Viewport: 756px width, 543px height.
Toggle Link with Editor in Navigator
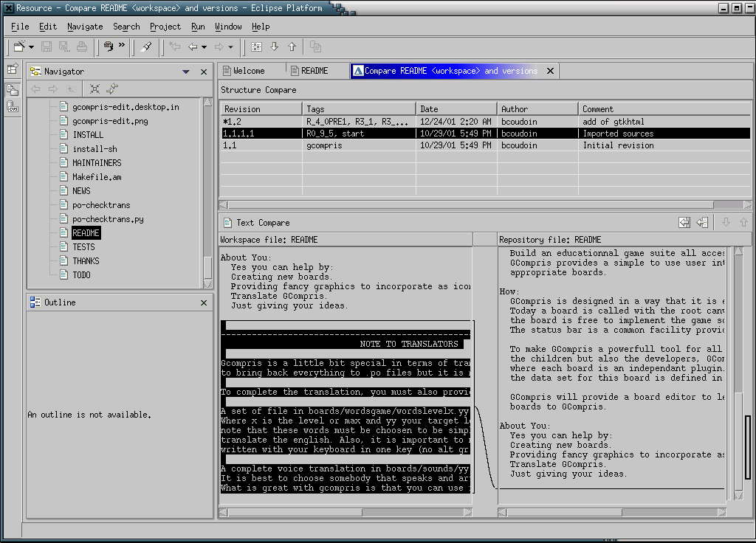[112, 89]
